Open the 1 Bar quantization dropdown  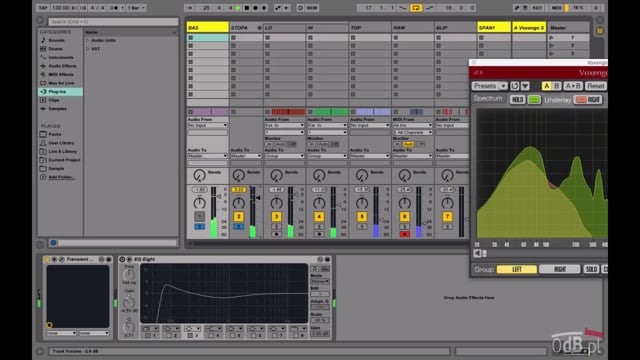click(x=136, y=8)
